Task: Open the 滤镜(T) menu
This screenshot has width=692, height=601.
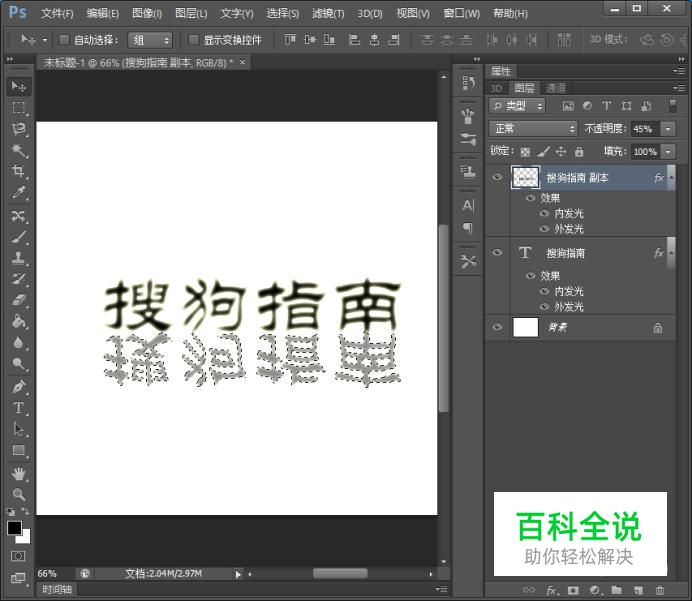Action: point(328,13)
